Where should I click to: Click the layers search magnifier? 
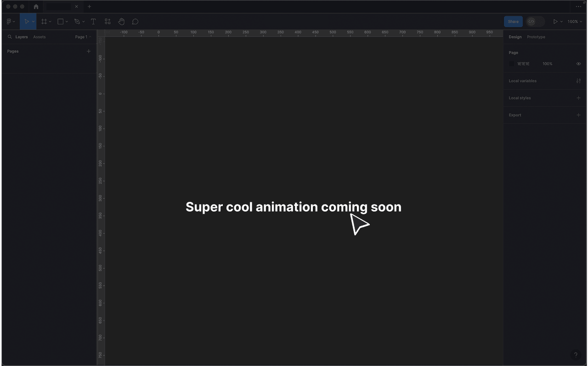10,37
